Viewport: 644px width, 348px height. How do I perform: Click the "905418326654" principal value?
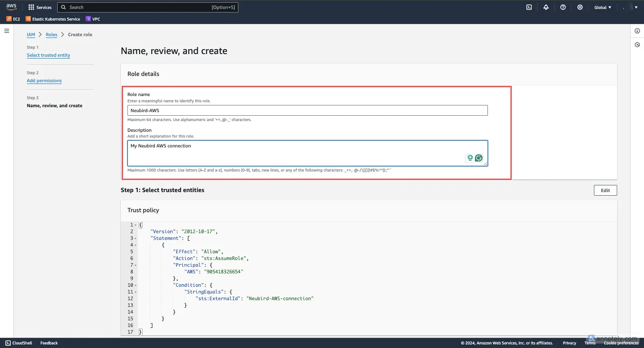click(224, 272)
